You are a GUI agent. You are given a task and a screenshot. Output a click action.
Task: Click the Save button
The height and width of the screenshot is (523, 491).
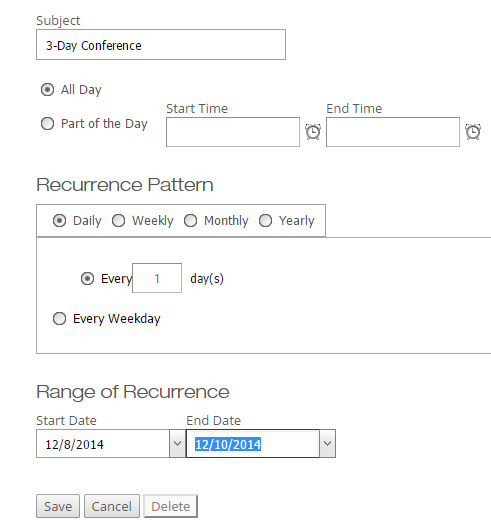(x=58, y=506)
